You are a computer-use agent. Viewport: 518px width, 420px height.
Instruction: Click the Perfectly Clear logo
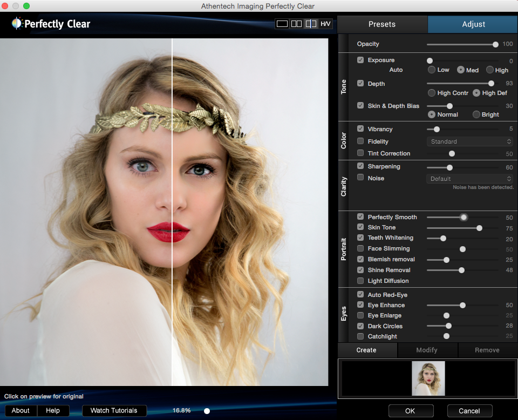click(x=51, y=23)
